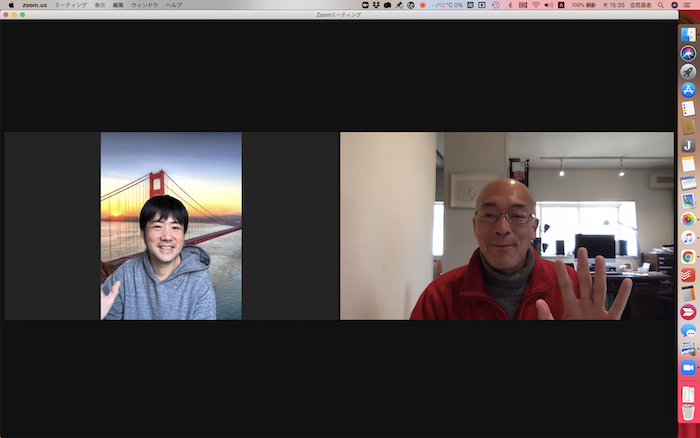
Task: Open the ミーティング menu
Action: pyautogui.click(x=68, y=5)
